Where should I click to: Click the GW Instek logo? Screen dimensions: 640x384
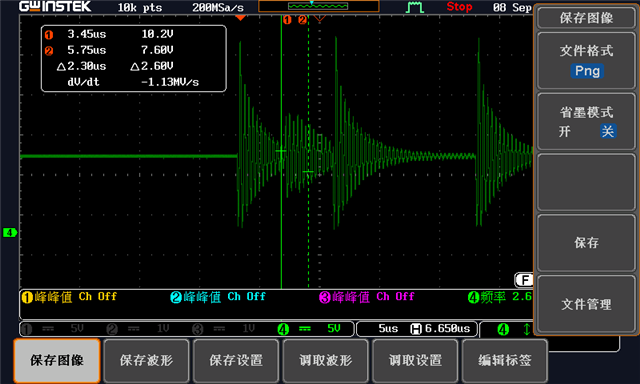(x=55, y=7)
